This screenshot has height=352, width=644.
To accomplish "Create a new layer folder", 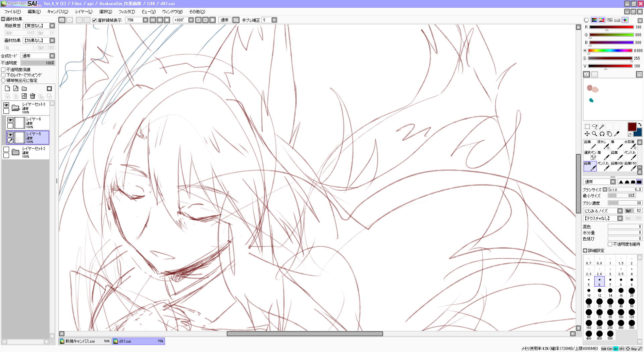I will (x=24, y=89).
